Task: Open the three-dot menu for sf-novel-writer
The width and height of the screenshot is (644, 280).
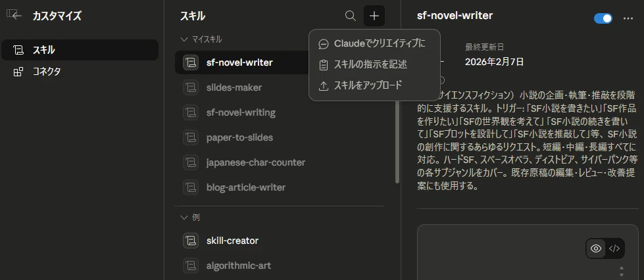Action: tap(628, 18)
